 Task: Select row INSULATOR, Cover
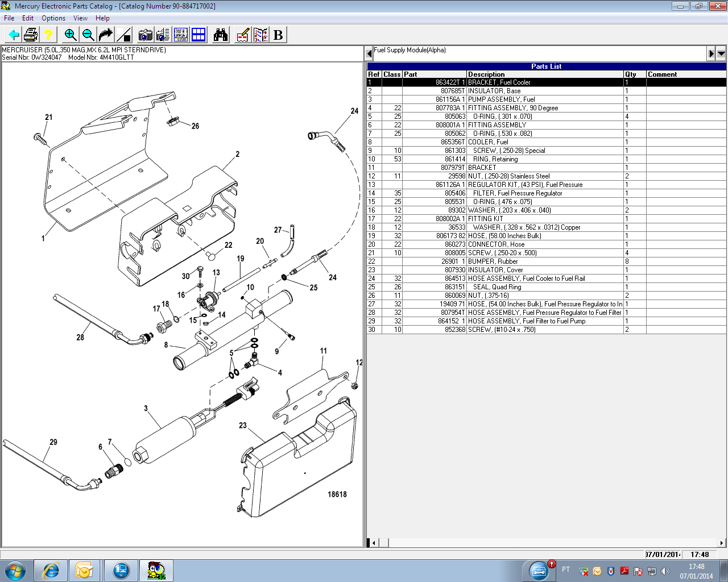[547, 270]
